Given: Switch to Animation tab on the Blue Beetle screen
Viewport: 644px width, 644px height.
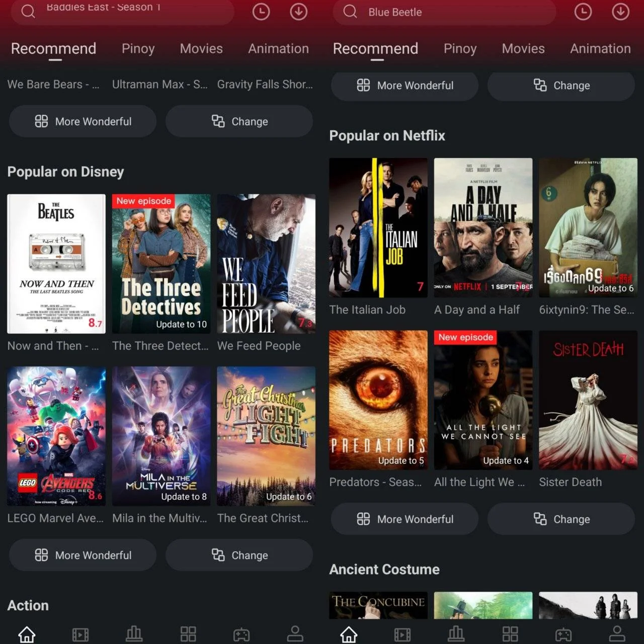Looking at the screenshot, I should coord(601,49).
